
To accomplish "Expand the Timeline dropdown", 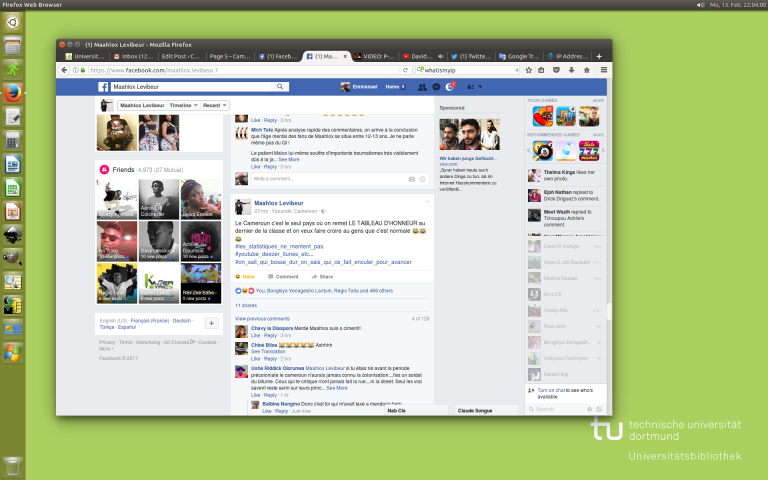I will tap(179, 105).
